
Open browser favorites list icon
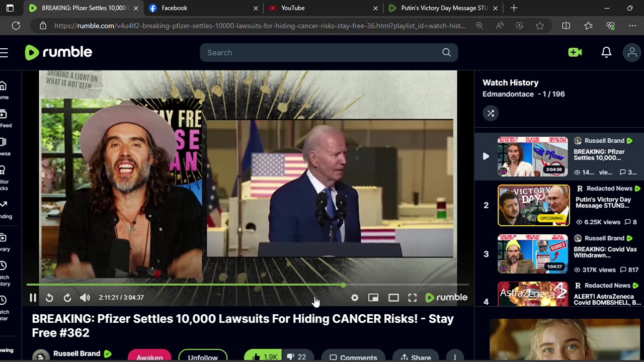tap(588, 26)
